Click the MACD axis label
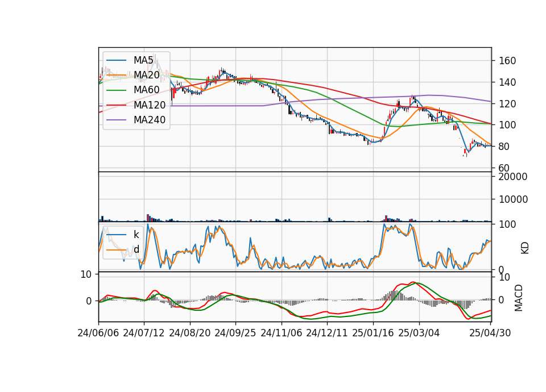 519,298
